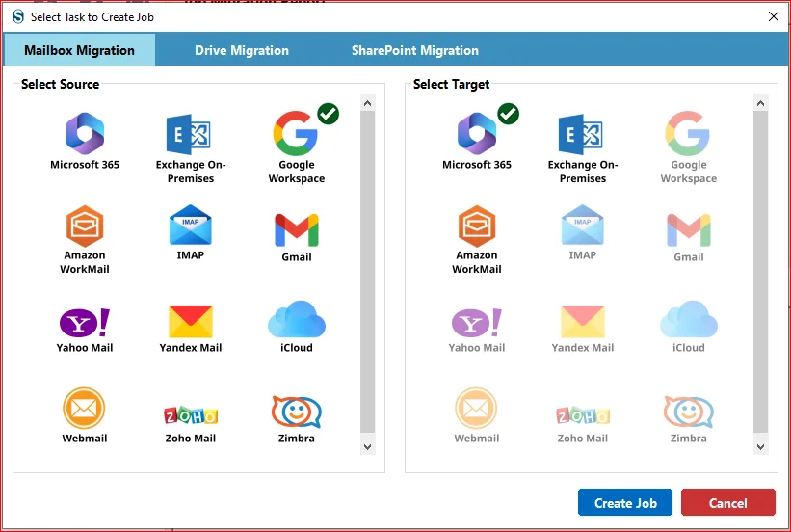Image resolution: width=791 pixels, height=532 pixels.
Task: Close the Select Task dialog
Action: [774, 16]
